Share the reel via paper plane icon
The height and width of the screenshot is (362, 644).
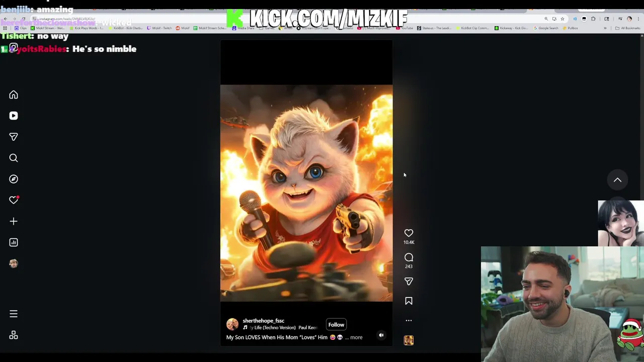pos(409,282)
